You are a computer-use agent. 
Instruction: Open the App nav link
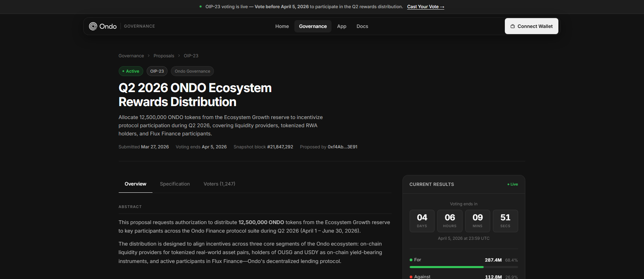(341, 26)
